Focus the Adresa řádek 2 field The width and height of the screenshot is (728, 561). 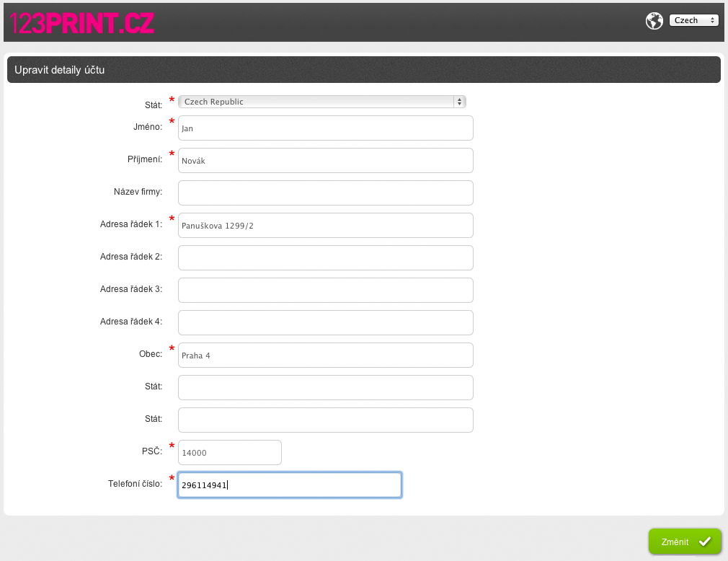coord(325,258)
